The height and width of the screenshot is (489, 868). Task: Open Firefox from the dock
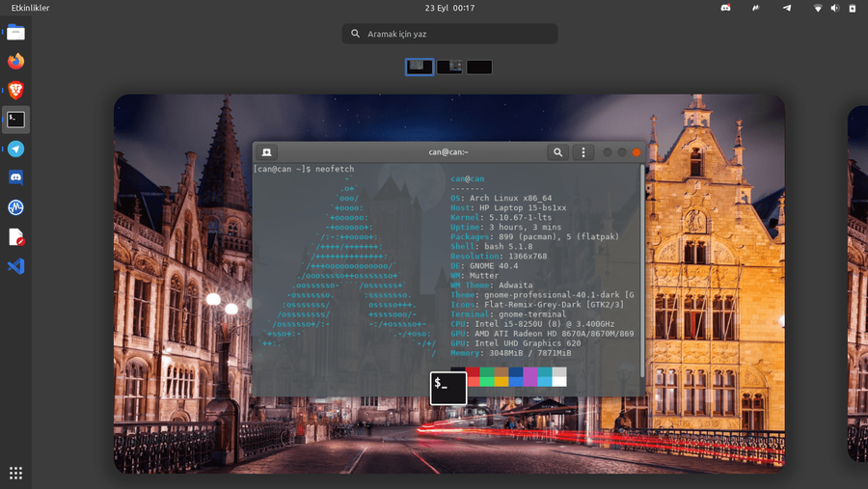(x=15, y=62)
